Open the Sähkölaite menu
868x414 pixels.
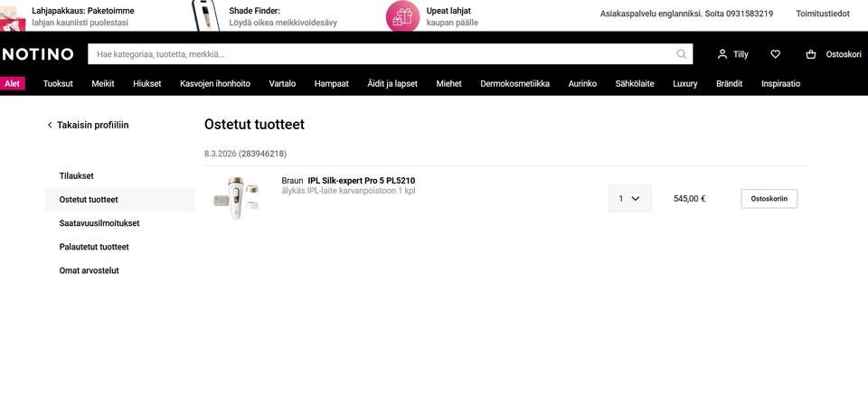point(635,83)
